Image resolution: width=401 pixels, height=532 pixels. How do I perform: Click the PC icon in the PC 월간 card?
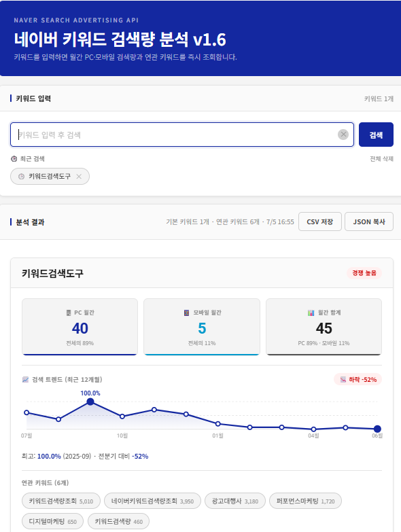pos(69,313)
